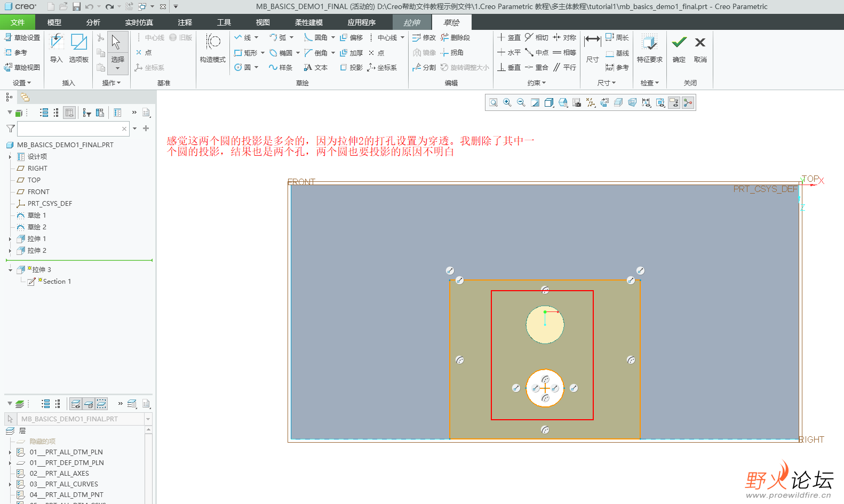Click the Undo icon in quick access toolbar
The image size is (844, 504).
89,6
